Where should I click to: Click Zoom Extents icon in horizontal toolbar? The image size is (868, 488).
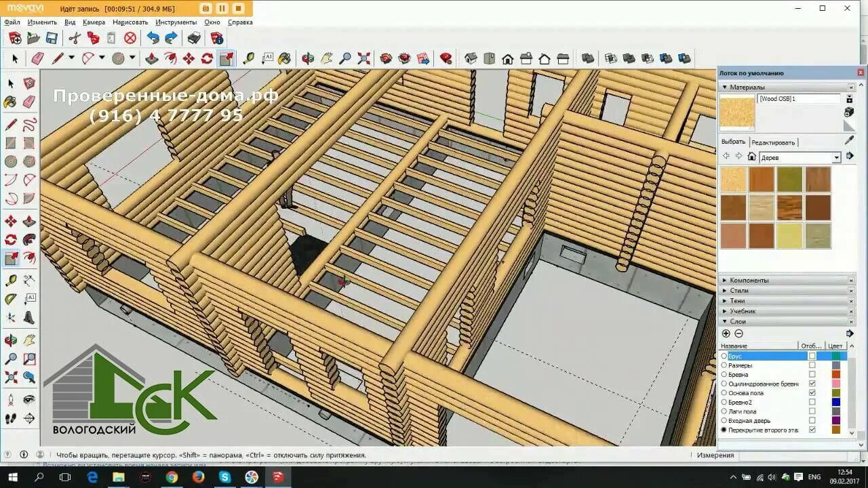click(x=364, y=58)
